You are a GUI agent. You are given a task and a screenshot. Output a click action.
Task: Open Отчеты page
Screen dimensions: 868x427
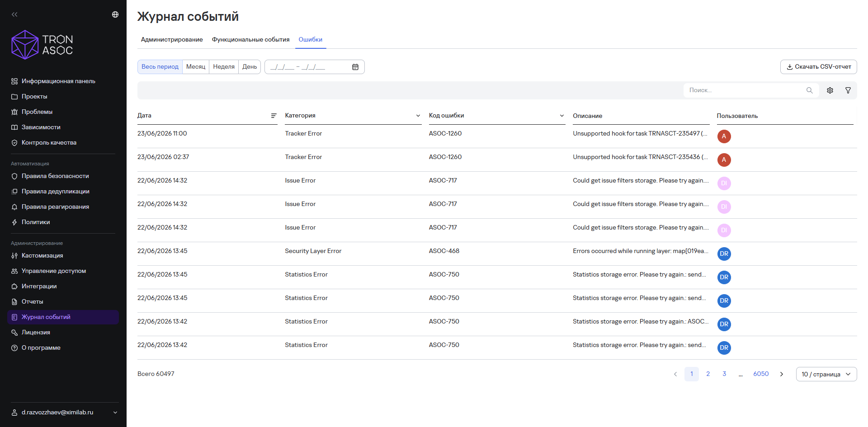tap(32, 302)
